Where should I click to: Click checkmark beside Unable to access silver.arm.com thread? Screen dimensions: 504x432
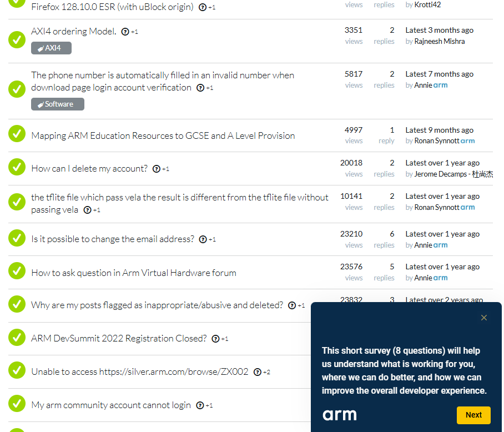[17, 370]
